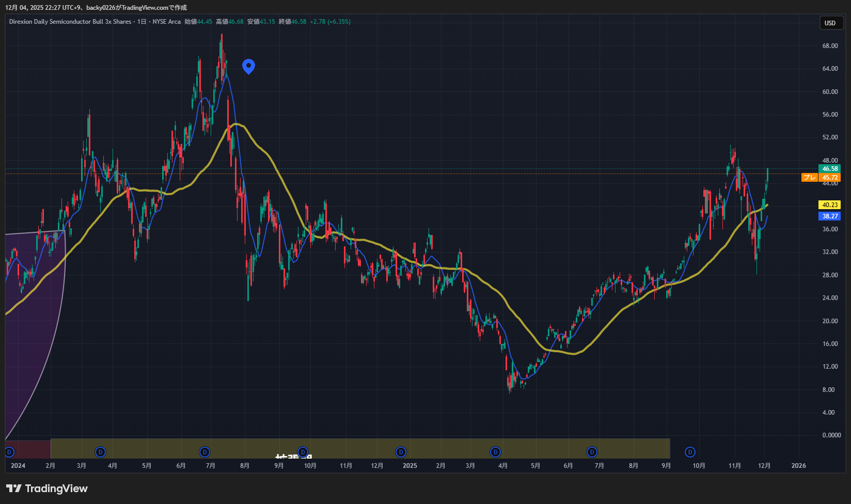The width and height of the screenshot is (851, 504).
Task: Click the 68.00 level on price axis
Action: [x=830, y=46]
